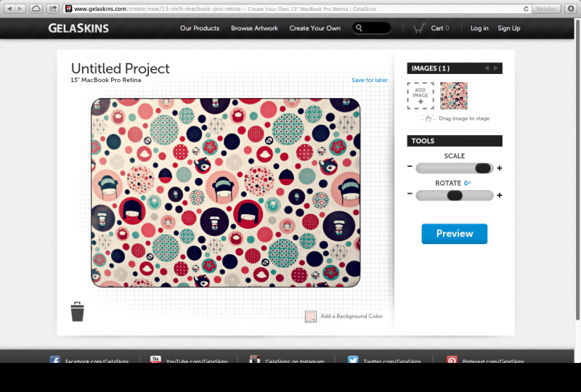Click the shopping cart icon
This screenshot has width=581, height=392.
pos(419,28)
